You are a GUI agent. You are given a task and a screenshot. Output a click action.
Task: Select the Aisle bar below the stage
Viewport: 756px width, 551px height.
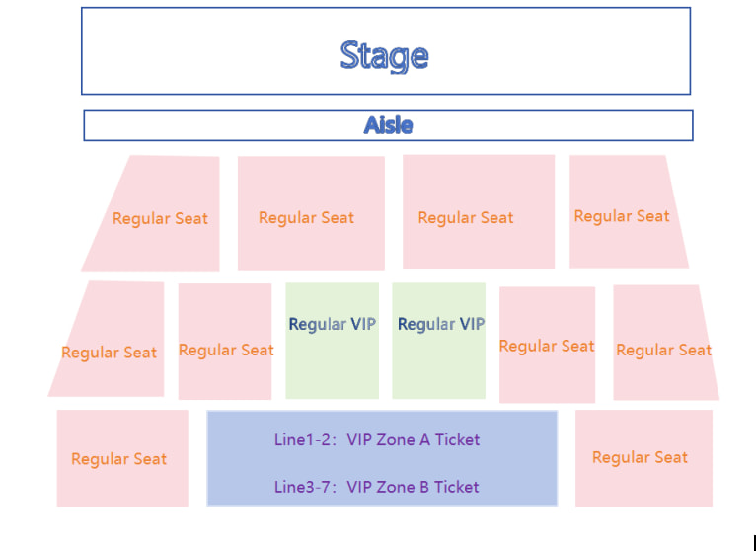tap(388, 125)
